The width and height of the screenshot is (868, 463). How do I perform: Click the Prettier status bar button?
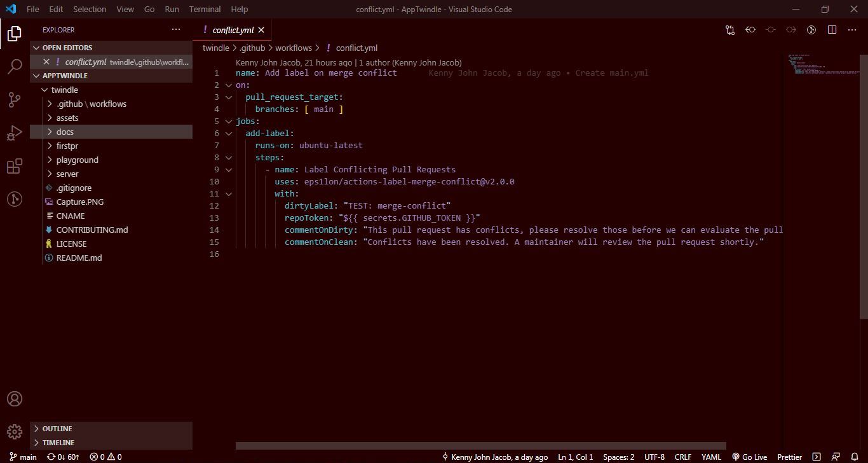(789, 457)
